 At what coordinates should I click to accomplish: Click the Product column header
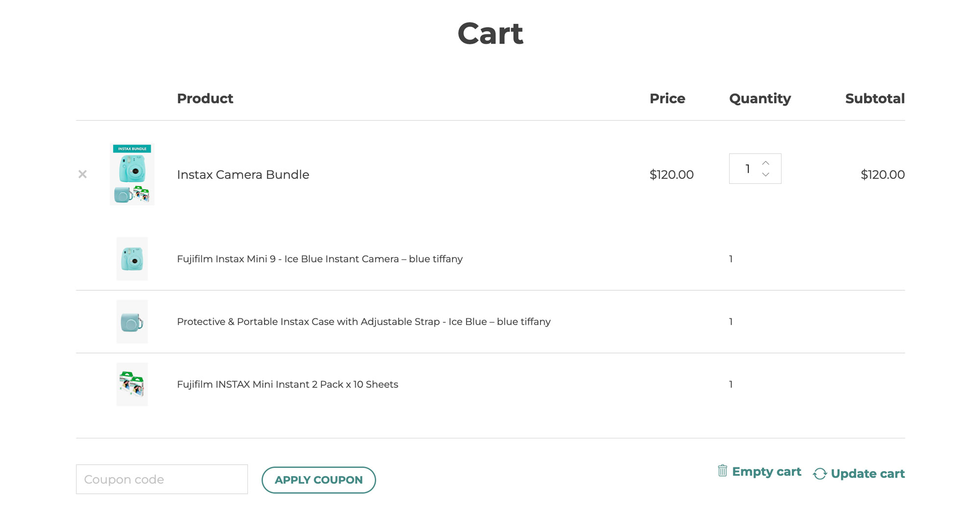coord(205,99)
